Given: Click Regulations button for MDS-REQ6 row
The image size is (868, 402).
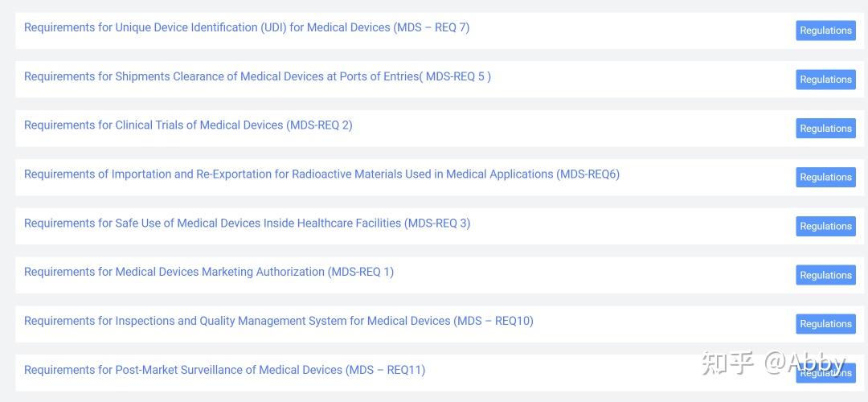Looking at the screenshot, I should [x=825, y=178].
